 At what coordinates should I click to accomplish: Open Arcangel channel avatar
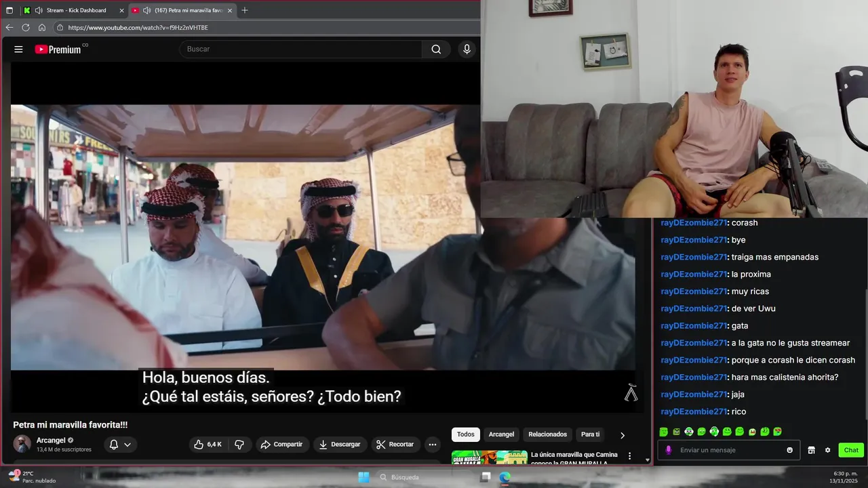coord(22,444)
